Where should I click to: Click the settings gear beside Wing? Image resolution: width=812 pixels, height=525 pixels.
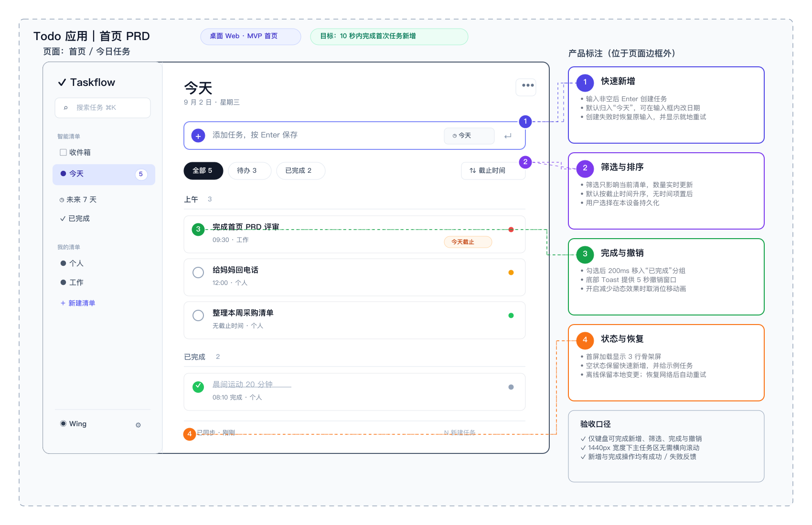tap(138, 425)
